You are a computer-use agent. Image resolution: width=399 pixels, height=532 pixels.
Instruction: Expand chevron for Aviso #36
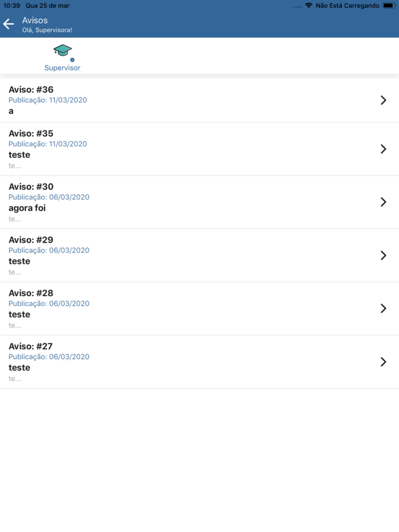pos(383,100)
